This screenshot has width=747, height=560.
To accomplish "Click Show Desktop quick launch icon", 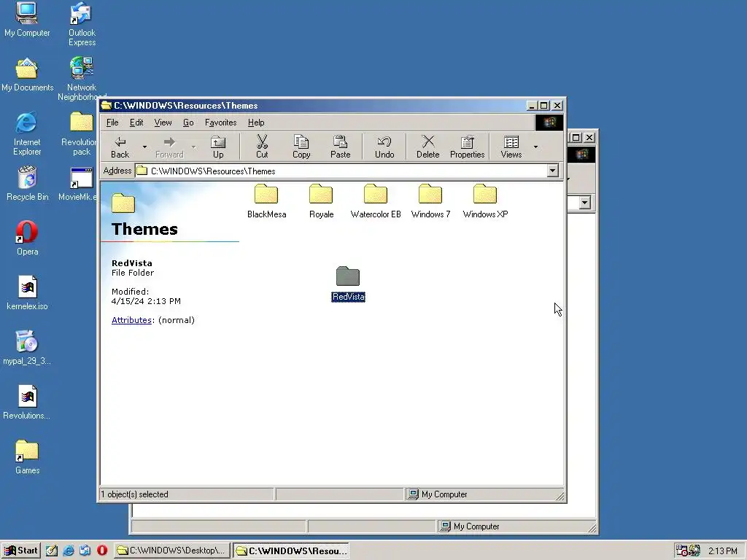I will coord(52,551).
